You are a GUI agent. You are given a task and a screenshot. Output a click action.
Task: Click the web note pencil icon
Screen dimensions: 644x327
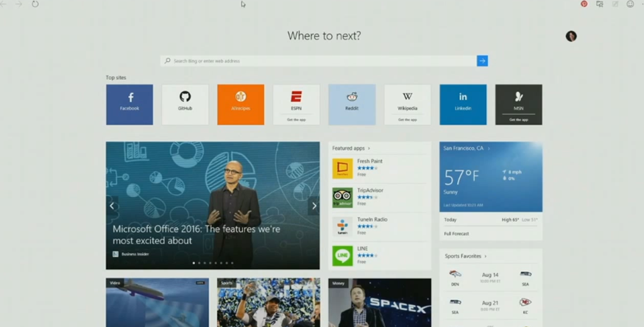pos(615,4)
